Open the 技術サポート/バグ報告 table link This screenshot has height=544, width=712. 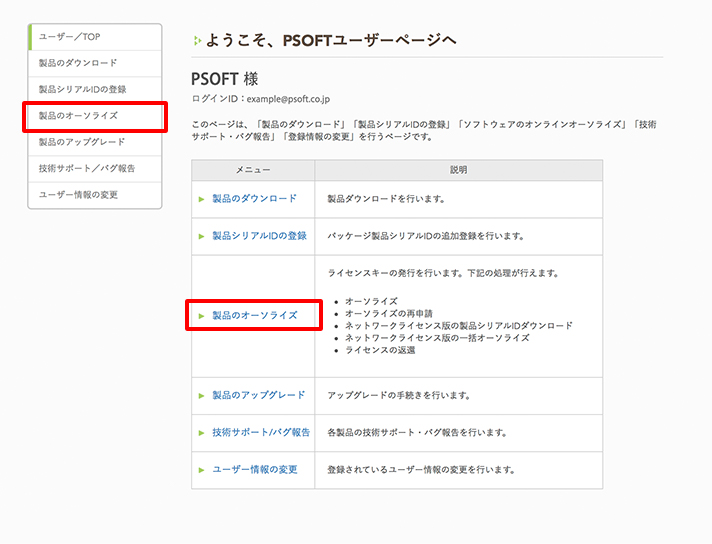261,432
